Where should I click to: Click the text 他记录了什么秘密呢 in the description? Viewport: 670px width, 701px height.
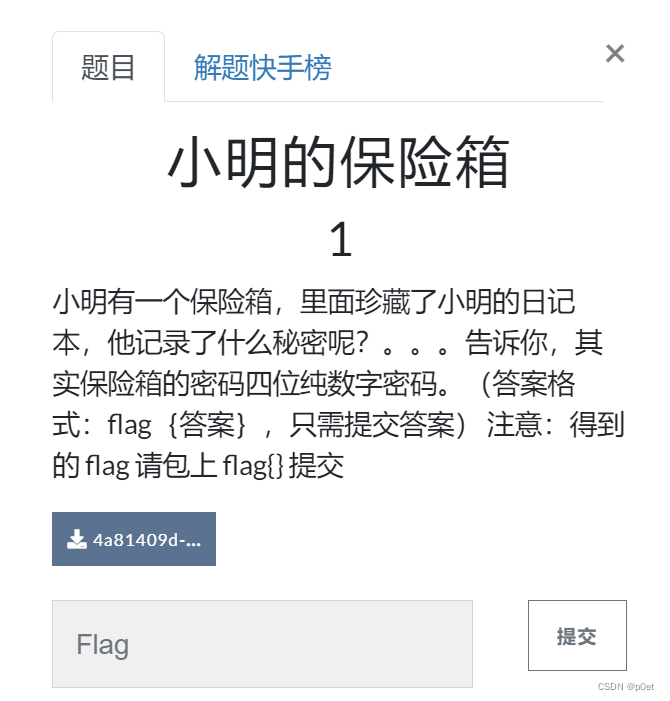point(238,343)
